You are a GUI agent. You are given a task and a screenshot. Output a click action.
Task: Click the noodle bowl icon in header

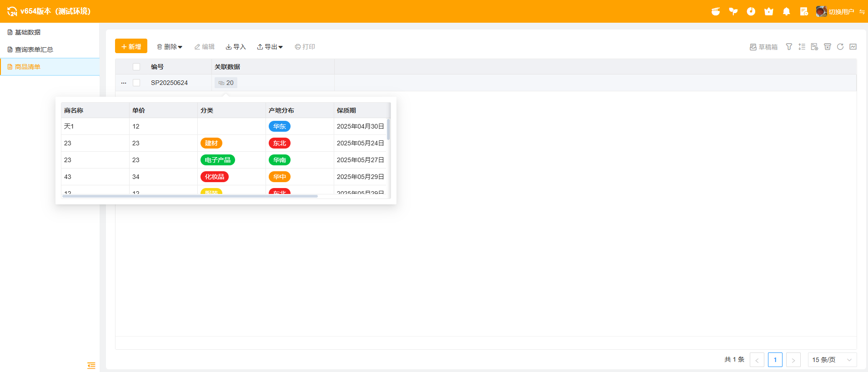tap(716, 11)
